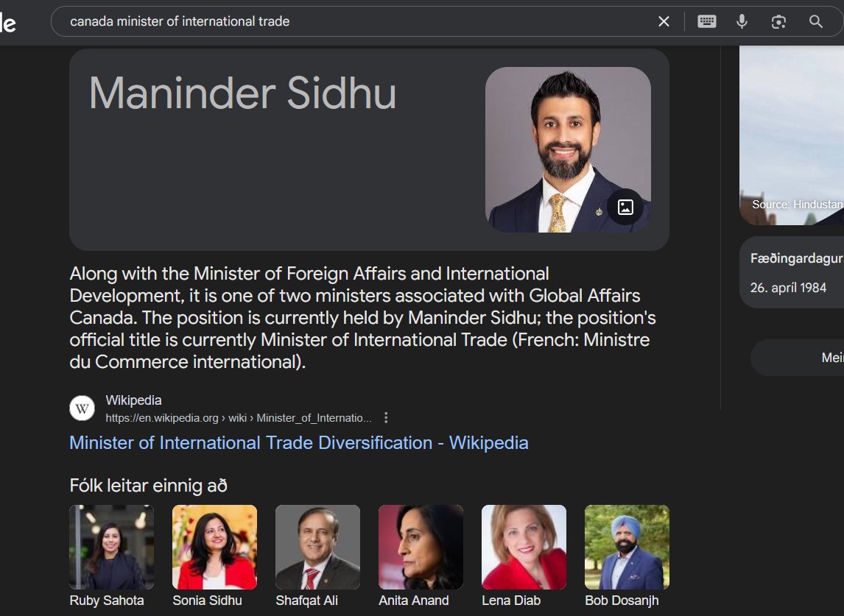This screenshot has height=616, width=844.
Task: Open Anita Anand's photo card
Action: 421,547
